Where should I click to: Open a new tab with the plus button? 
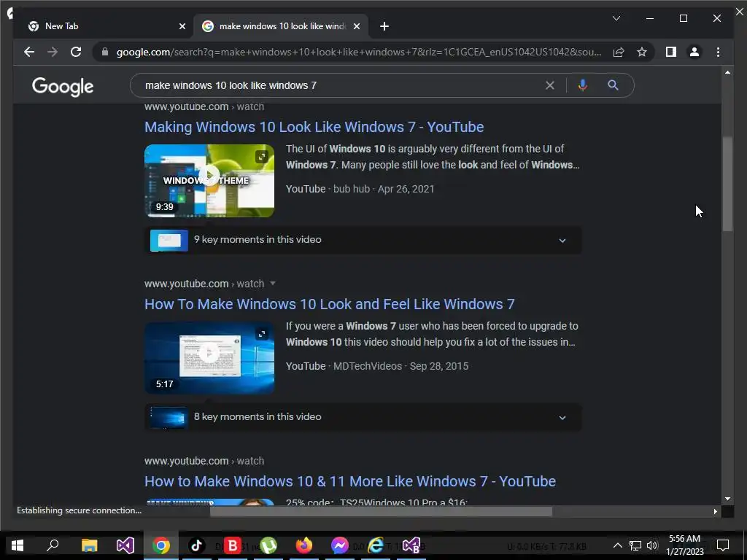(x=384, y=26)
